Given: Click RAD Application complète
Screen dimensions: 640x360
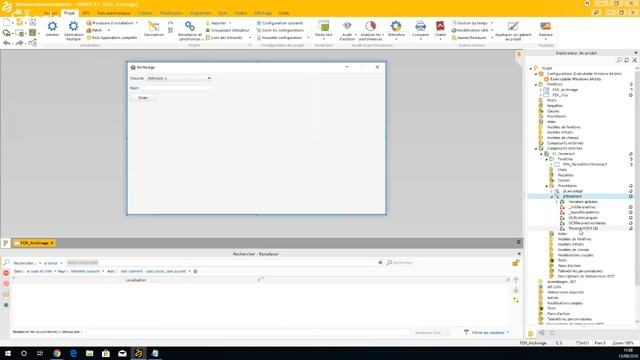Looking at the screenshot, I should [x=112, y=38].
